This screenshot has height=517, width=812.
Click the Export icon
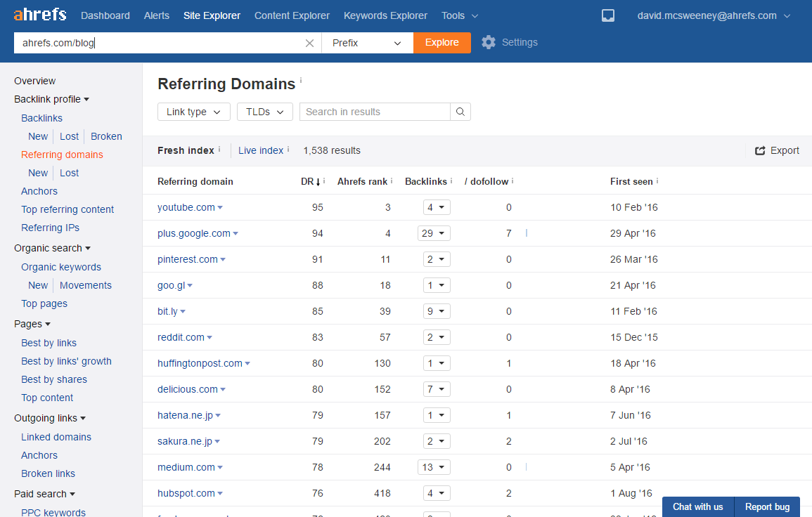point(760,150)
